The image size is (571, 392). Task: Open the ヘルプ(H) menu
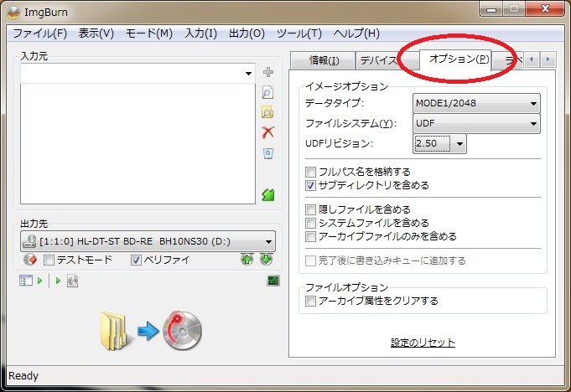(356, 34)
